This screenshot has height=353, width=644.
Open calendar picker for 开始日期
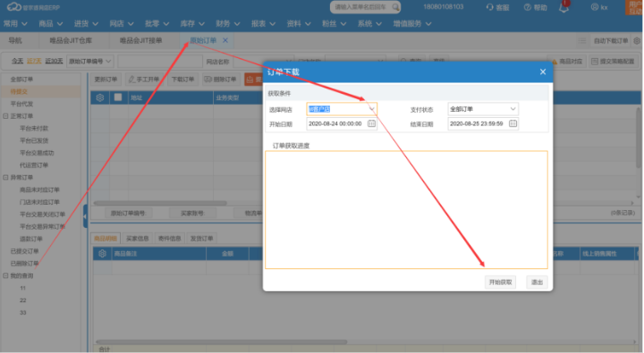pos(371,123)
